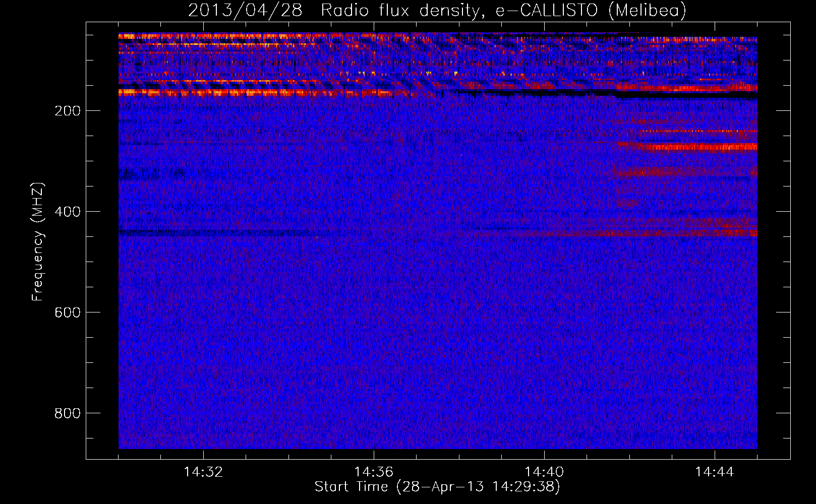The height and width of the screenshot is (504, 816).
Task: Click the 14:32 time tick label
Action: tap(203, 472)
